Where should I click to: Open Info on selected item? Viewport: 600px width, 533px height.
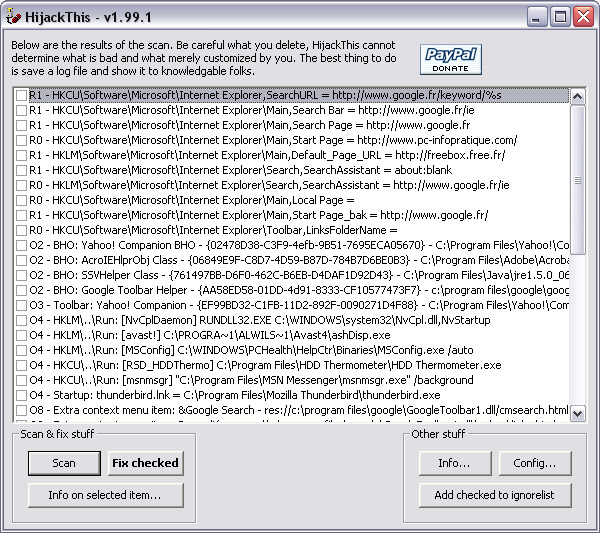pos(105,495)
